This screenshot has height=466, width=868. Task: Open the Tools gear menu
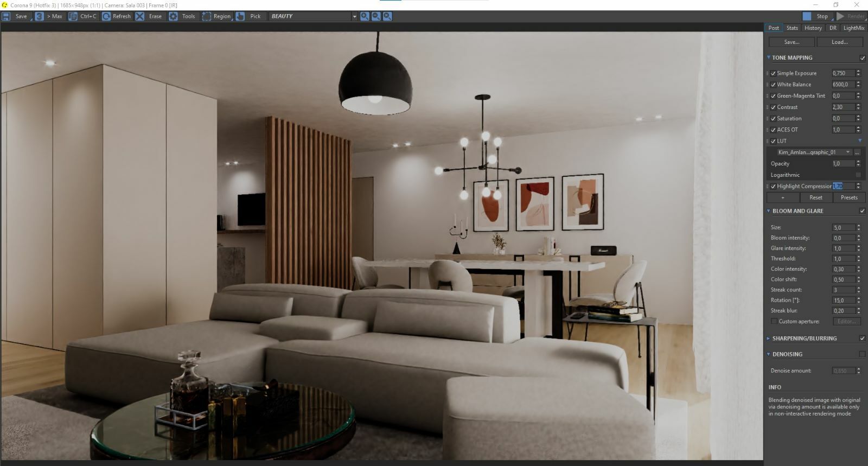click(173, 16)
